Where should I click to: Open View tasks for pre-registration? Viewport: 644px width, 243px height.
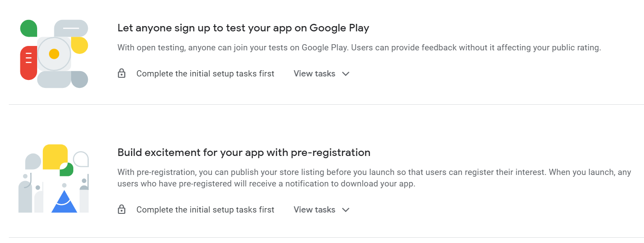[x=314, y=210]
